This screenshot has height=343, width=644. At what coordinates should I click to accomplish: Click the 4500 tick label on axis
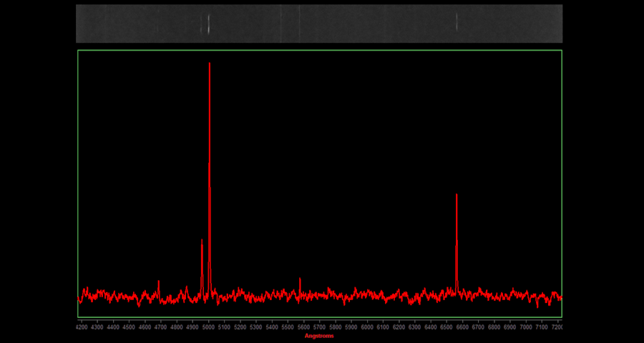129,327
